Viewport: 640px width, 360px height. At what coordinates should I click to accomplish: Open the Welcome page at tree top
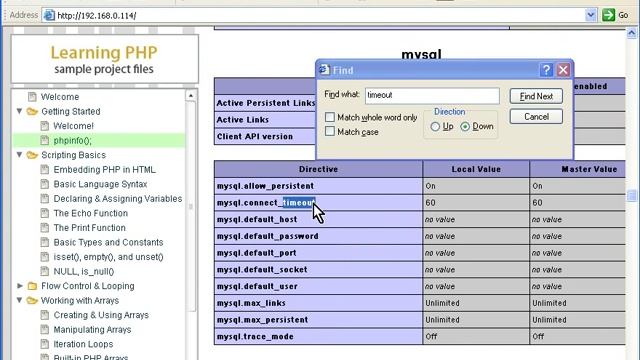60,97
